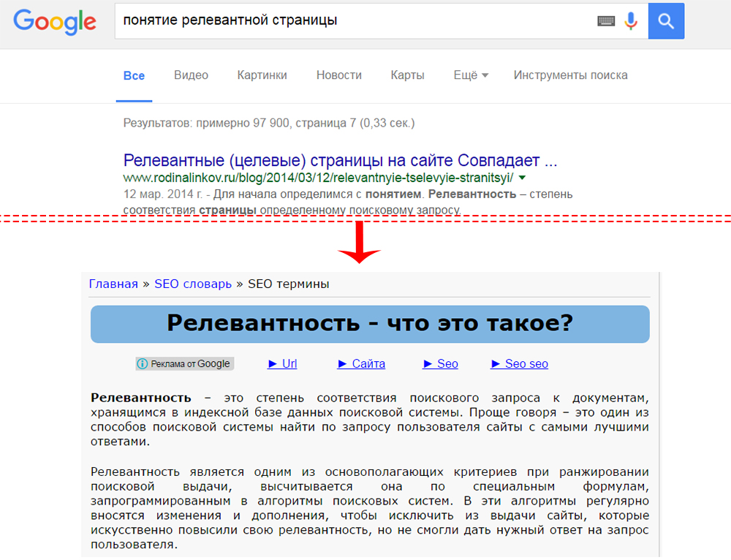Screen dimensions: 731x560
Task: Click the ad info icon by Реклама от Google
Action: (143, 364)
